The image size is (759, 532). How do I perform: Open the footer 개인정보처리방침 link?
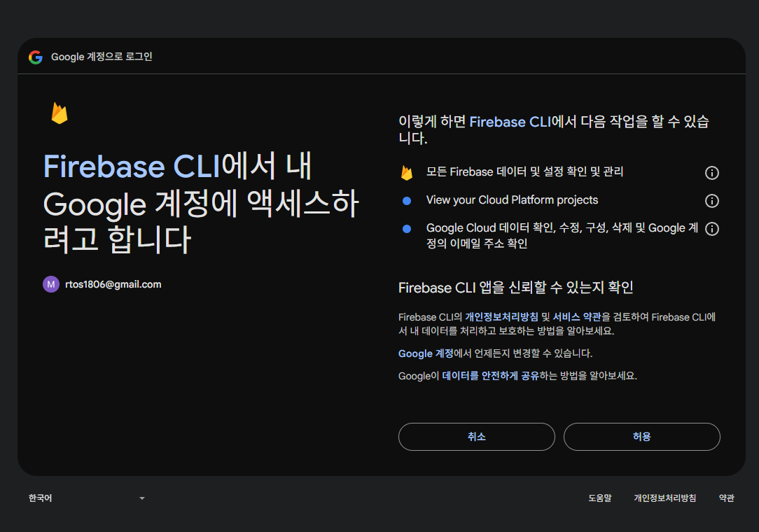[664, 498]
